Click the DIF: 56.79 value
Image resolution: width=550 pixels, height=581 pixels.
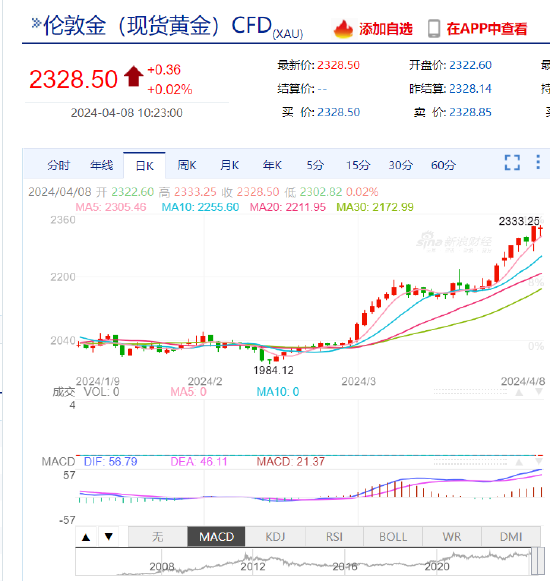pos(110,462)
